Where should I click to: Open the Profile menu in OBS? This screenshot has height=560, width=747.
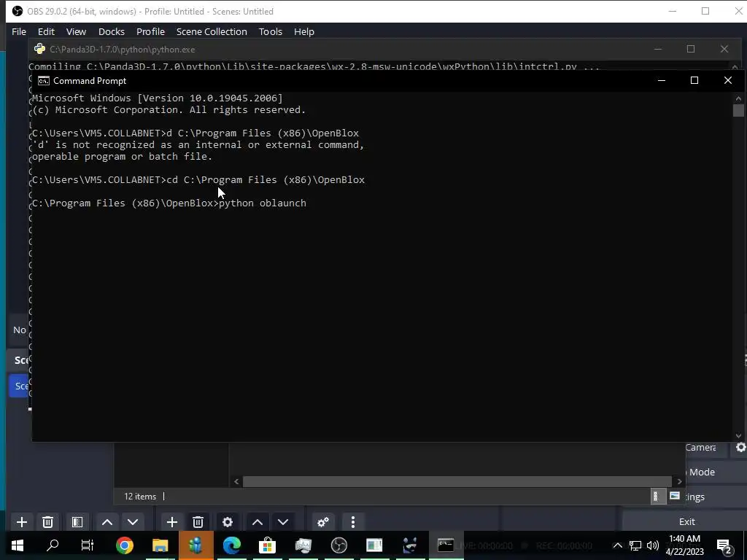click(150, 31)
